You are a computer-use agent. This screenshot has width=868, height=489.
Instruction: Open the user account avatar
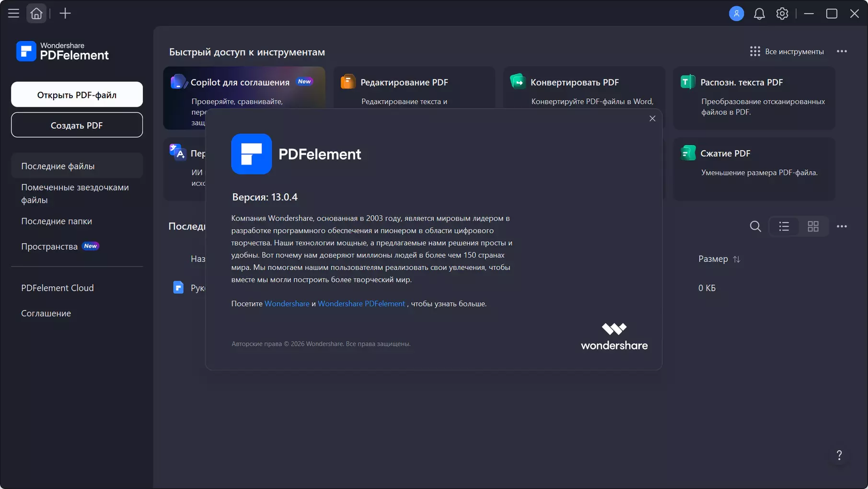pyautogui.click(x=736, y=13)
